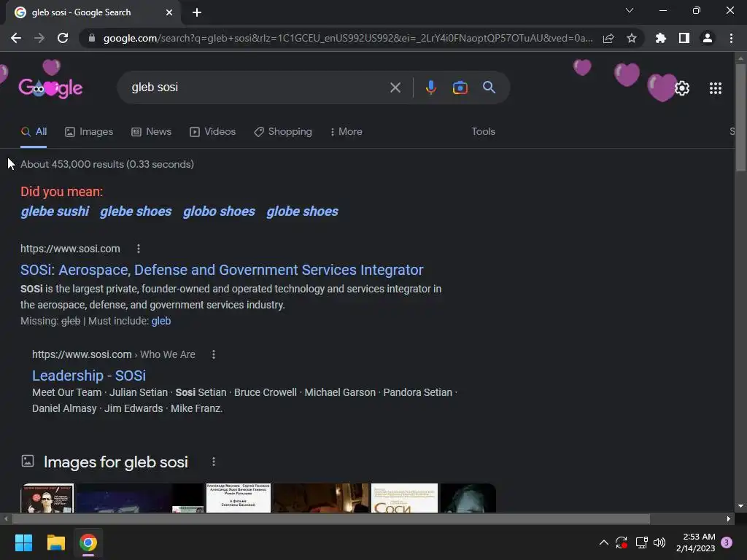The image size is (747, 560).
Task: Switch to the News tab
Action: pos(152,132)
